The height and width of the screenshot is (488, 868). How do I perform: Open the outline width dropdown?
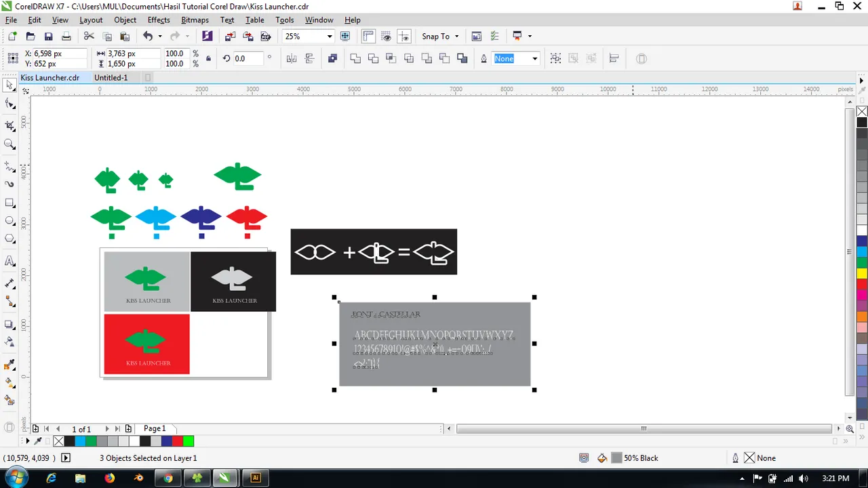tap(534, 58)
